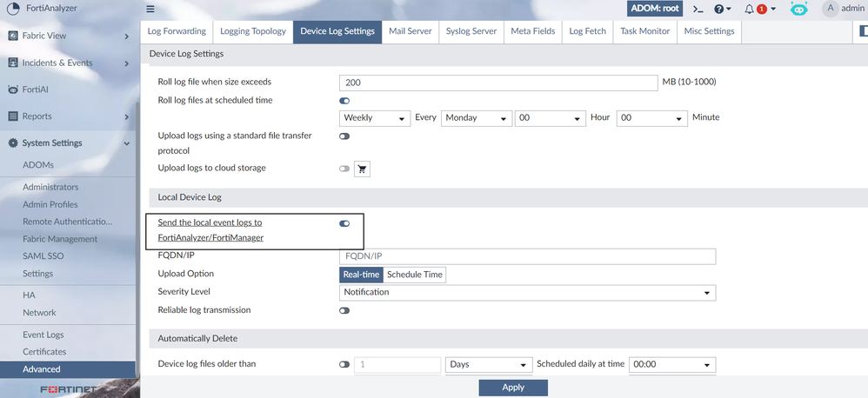Switch to the Mail Server tab
This screenshot has width=868, height=398.
[x=411, y=31]
